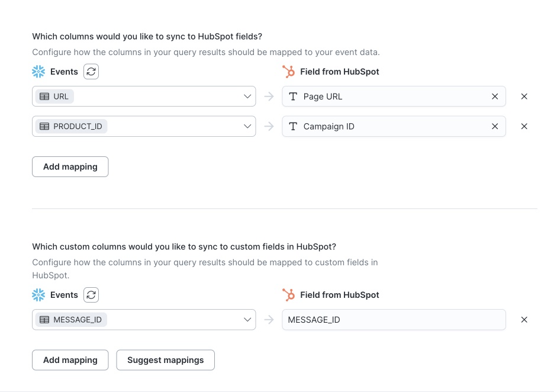Click 'Which columns would you like to sync' heading

[x=147, y=36]
